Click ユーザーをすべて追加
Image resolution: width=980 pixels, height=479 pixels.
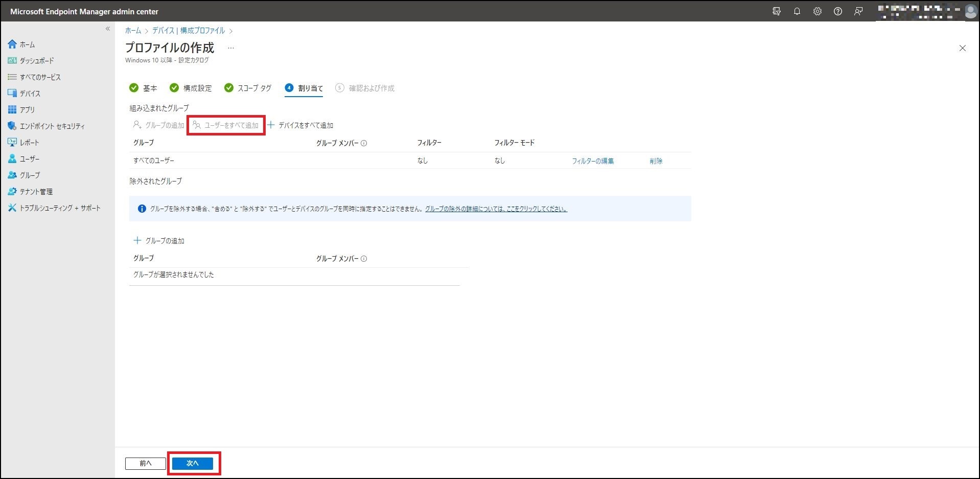pyautogui.click(x=226, y=125)
